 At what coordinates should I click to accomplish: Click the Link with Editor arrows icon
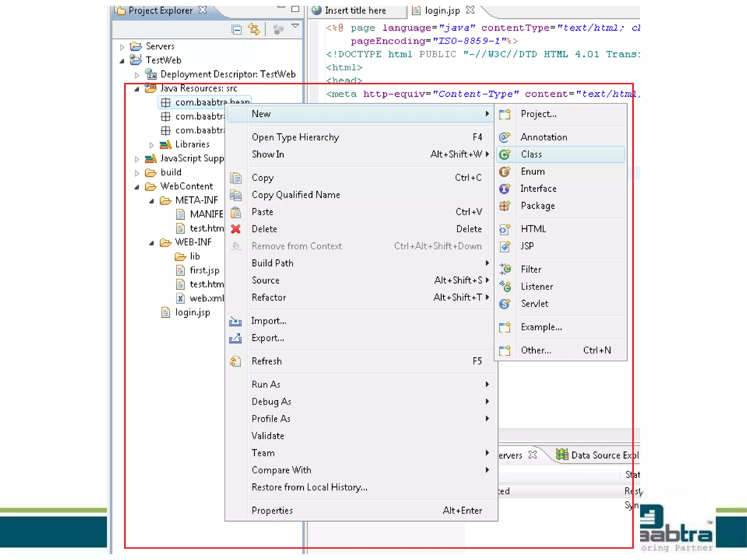tap(254, 29)
